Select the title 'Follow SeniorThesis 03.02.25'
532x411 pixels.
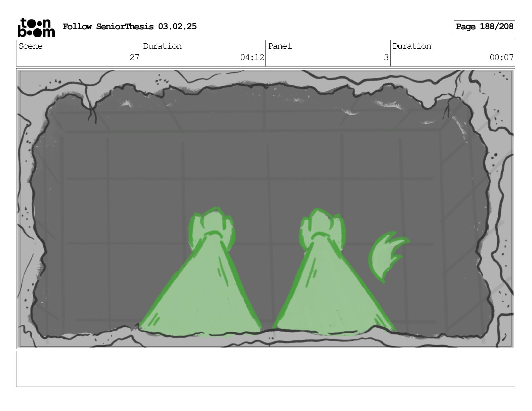130,27
